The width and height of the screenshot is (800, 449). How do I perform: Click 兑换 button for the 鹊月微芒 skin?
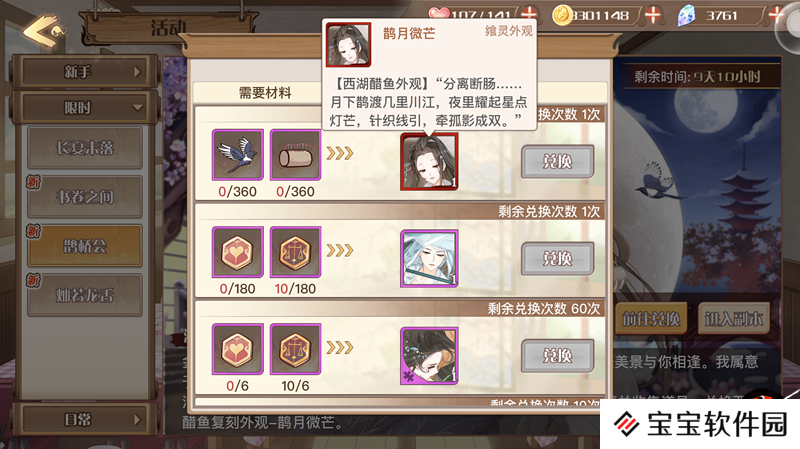(x=558, y=162)
